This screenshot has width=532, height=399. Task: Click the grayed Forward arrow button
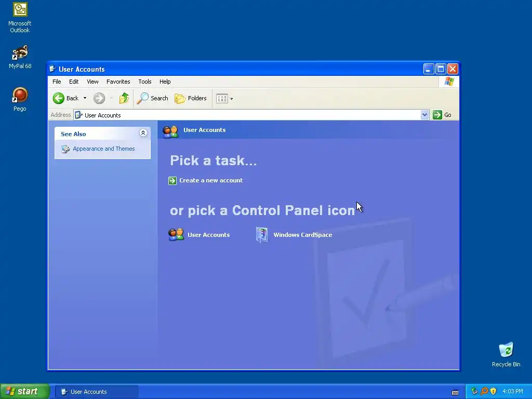(x=99, y=98)
